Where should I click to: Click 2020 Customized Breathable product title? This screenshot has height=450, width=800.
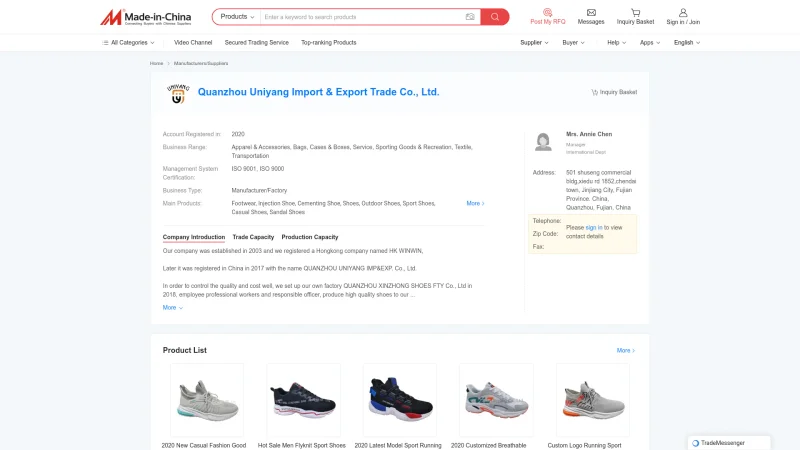[x=488, y=445]
